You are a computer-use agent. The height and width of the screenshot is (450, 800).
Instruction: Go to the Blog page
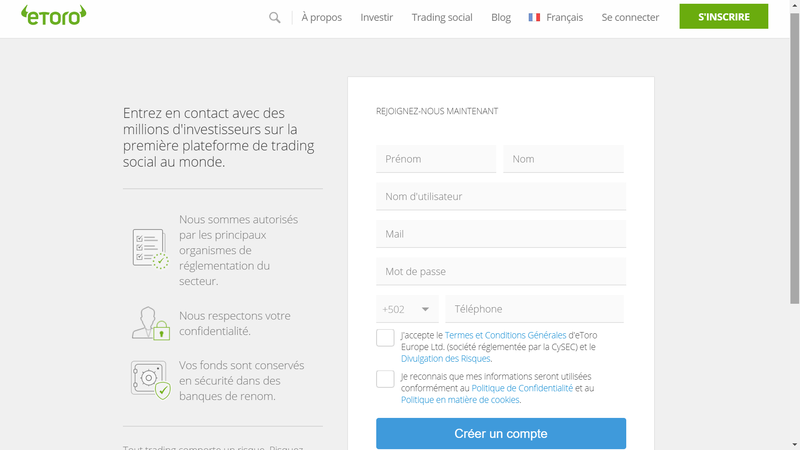(x=501, y=17)
